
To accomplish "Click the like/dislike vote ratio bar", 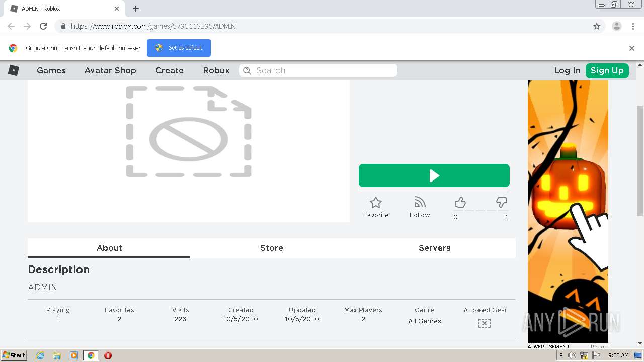I will [480, 211].
